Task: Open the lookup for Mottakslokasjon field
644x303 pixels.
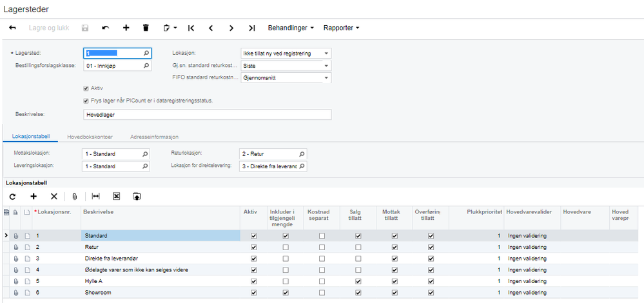Action: (x=144, y=154)
